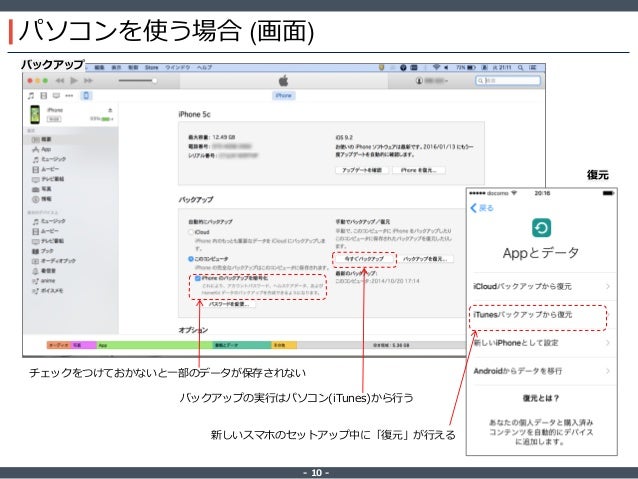Tap the green Apps & Data restore icon
This screenshot has width=638, height=479.
click(x=542, y=227)
